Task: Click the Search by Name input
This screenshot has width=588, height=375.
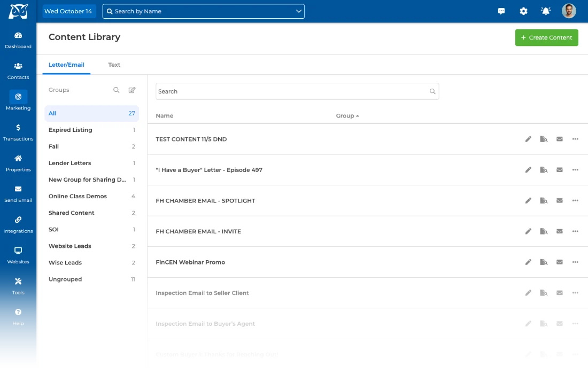Action: click(203, 11)
